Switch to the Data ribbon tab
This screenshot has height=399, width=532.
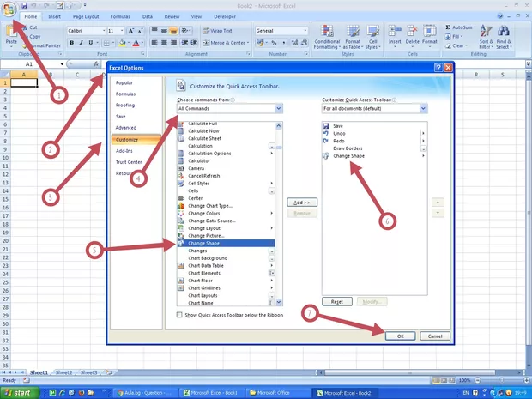click(148, 16)
